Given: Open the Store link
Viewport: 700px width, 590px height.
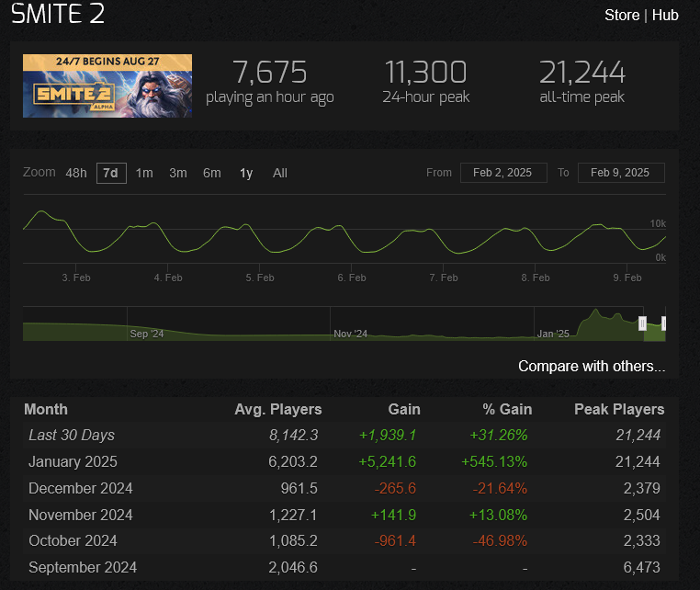Looking at the screenshot, I should 622,16.
